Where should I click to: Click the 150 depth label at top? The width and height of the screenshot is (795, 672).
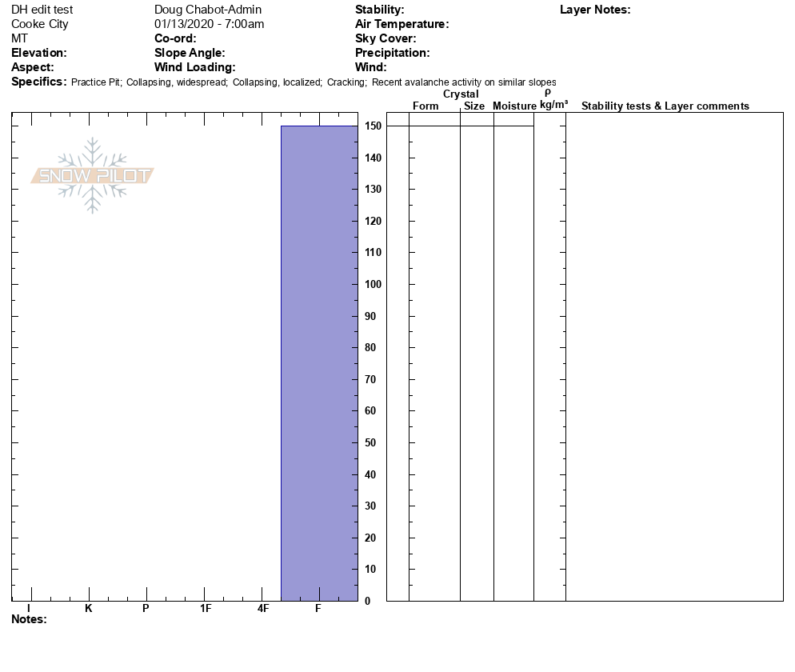coord(372,126)
